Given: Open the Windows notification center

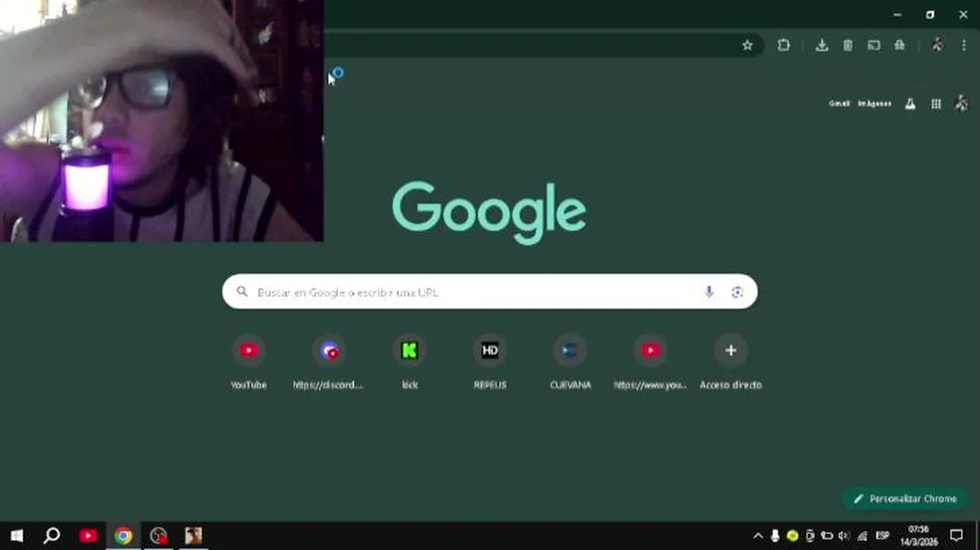Looking at the screenshot, I should [x=956, y=535].
